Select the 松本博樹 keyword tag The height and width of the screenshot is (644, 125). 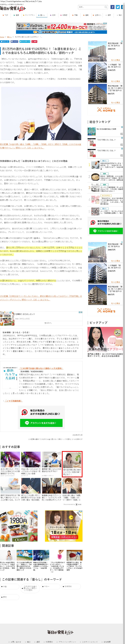point(71,586)
